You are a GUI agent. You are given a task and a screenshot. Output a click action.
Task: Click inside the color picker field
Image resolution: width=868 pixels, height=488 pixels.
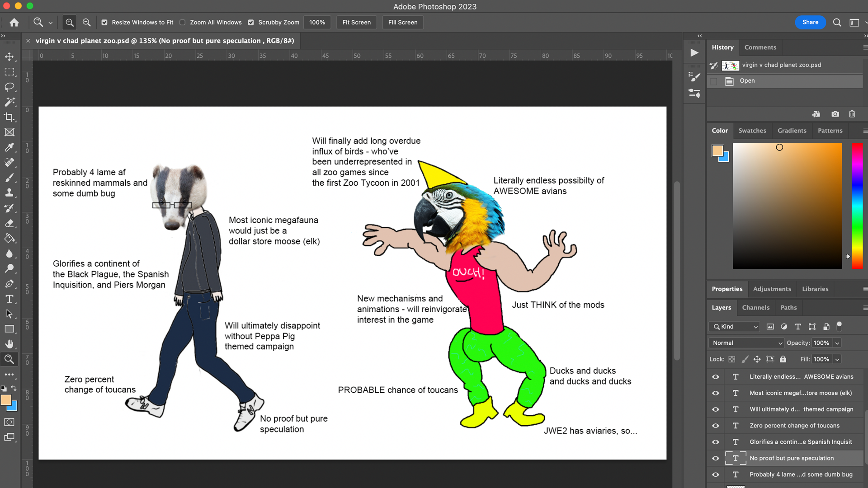click(787, 206)
